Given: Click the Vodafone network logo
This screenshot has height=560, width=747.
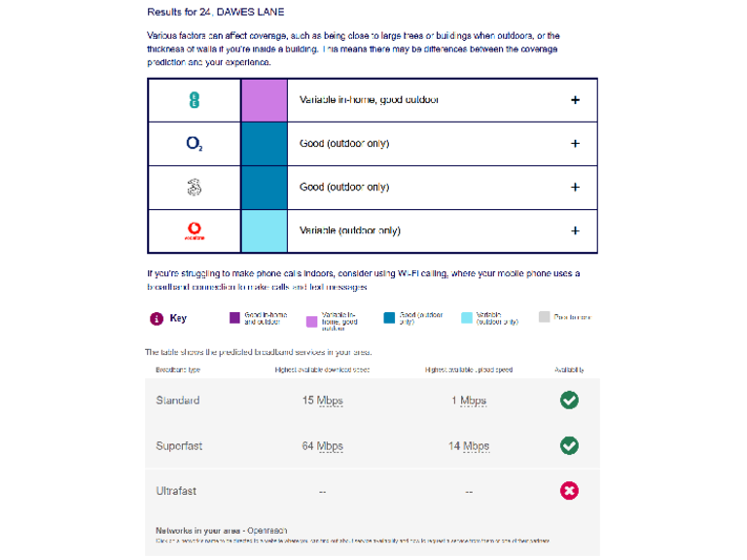Looking at the screenshot, I should point(195,231).
